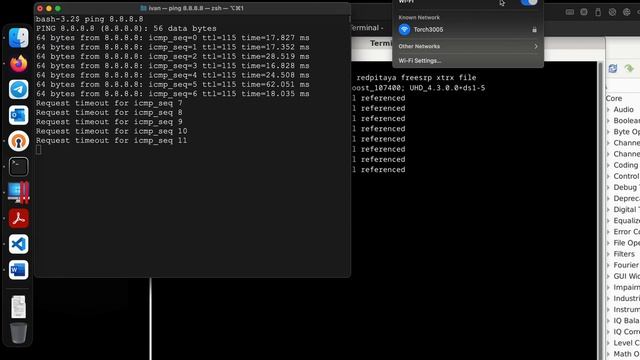
Task: Open the OpenVPN Connect dock icon
Action: coord(18,141)
